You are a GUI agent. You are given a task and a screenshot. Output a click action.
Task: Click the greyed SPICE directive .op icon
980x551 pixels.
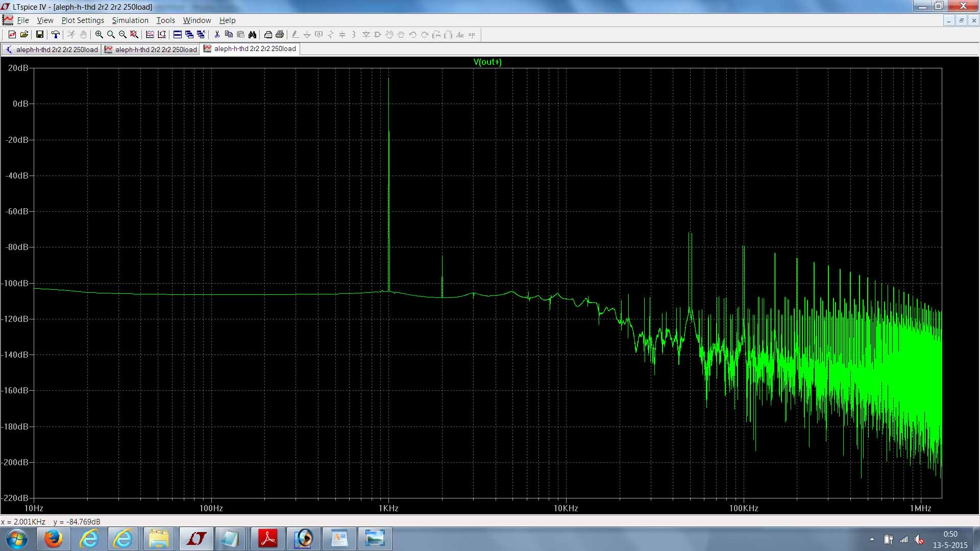(x=472, y=35)
